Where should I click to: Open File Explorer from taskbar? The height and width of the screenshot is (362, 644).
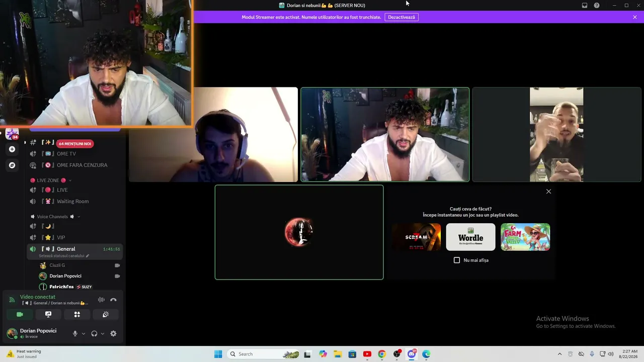coord(338,354)
